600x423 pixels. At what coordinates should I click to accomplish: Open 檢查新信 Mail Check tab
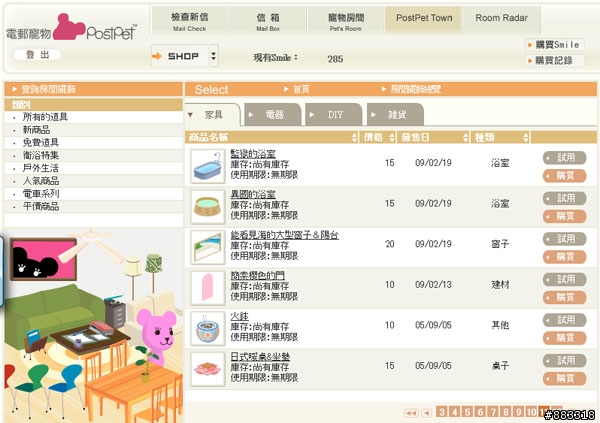190,21
